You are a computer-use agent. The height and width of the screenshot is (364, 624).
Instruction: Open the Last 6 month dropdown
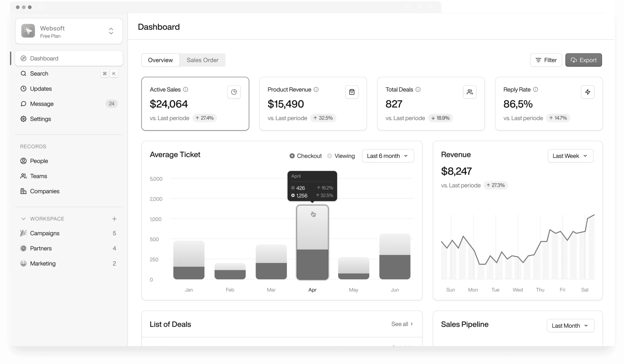coord(388,156)
